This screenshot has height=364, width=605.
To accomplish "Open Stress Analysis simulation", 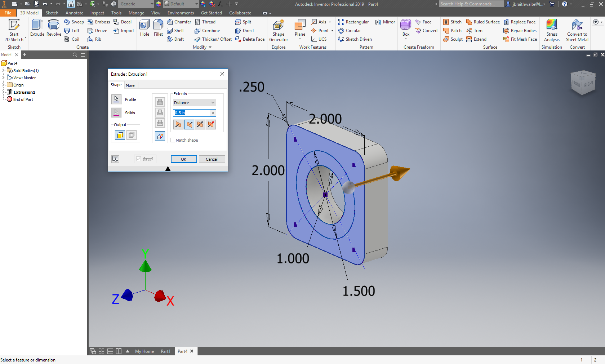I will point(552,31).
